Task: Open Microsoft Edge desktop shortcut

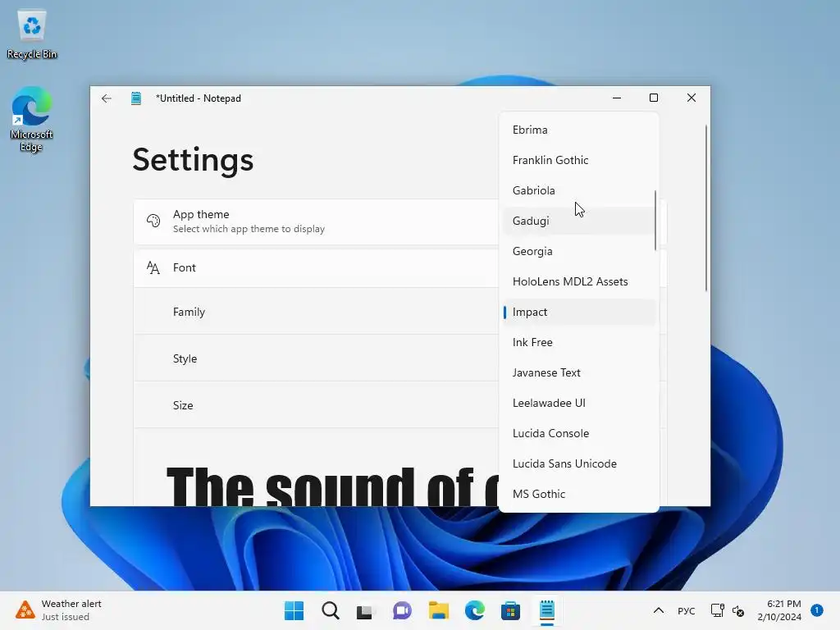Action: 32,119
